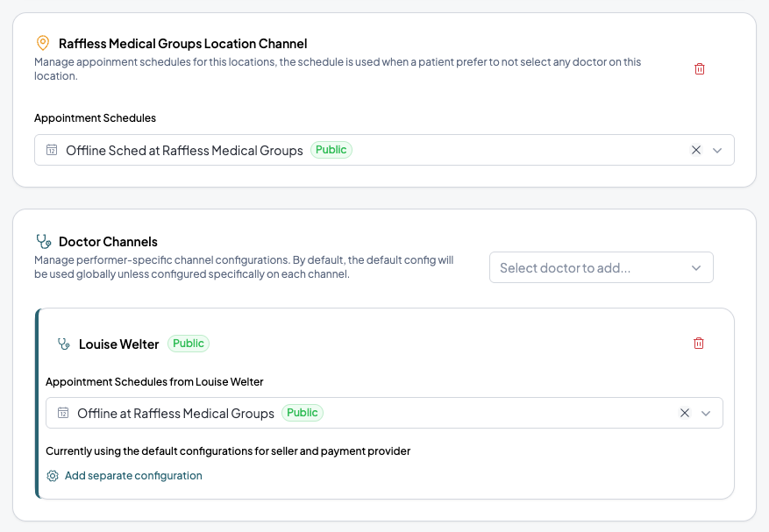Click the Doctor Channels stethoscope icon

pyautogui.click(x=44, y=241)
